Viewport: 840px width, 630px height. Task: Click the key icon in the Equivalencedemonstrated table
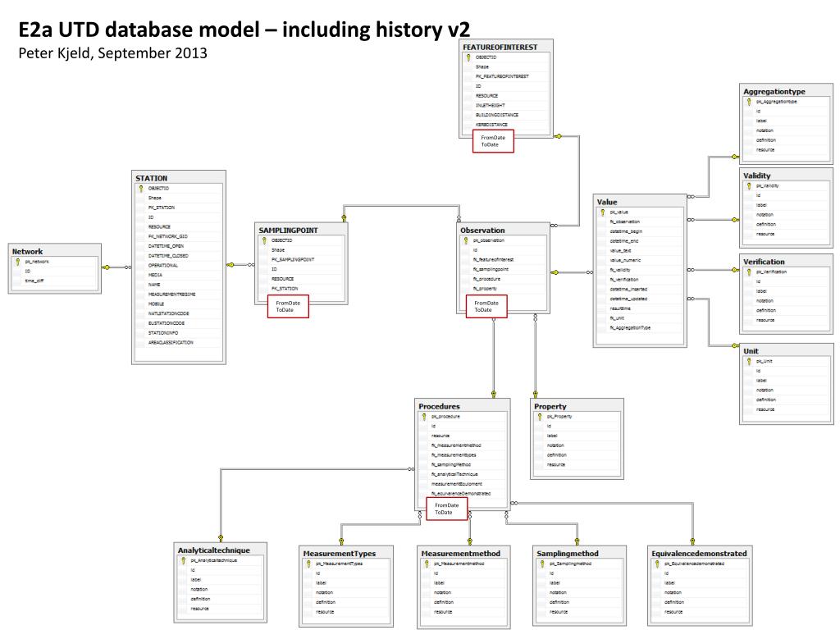tap(657, 564)
